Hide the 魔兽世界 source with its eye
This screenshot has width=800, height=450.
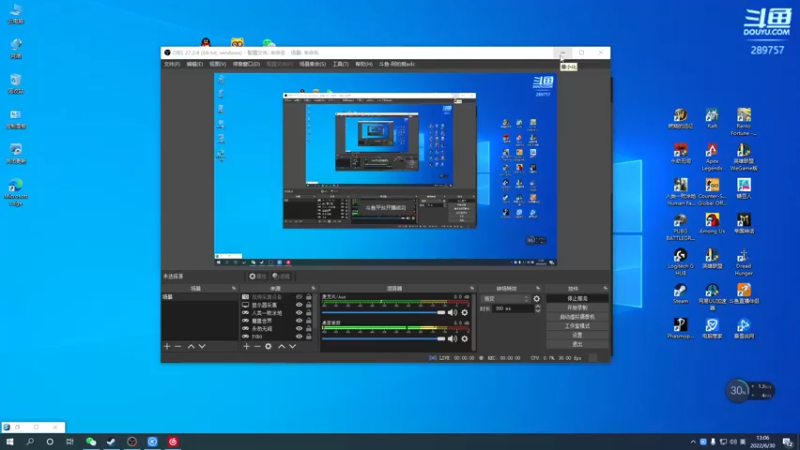[299, 321]
